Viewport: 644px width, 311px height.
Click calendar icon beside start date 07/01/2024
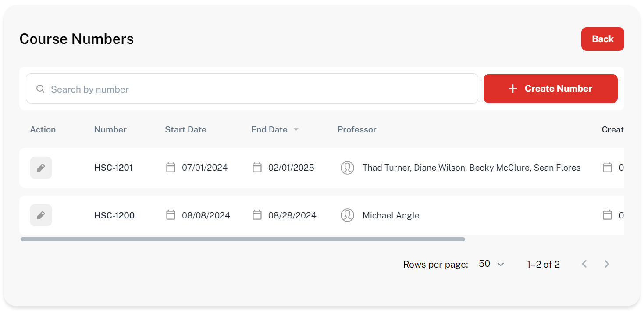point(171,168)
